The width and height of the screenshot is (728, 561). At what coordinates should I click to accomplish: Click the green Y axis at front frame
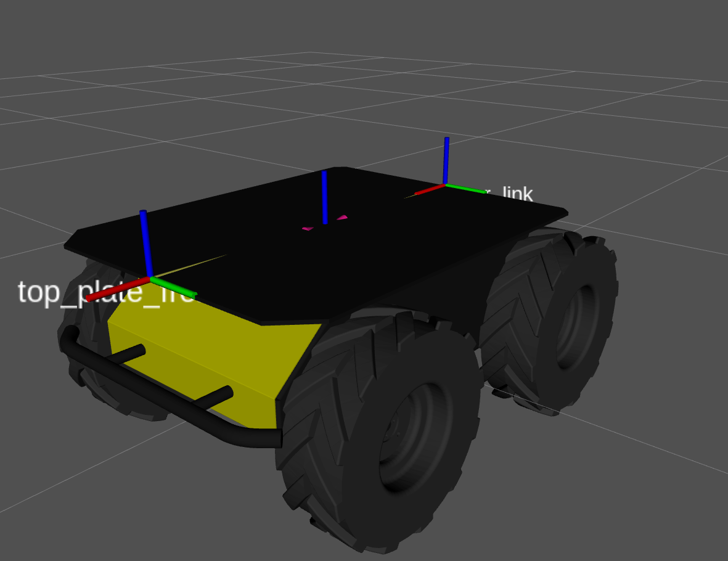pyautogui.click(x=174, y=287)
